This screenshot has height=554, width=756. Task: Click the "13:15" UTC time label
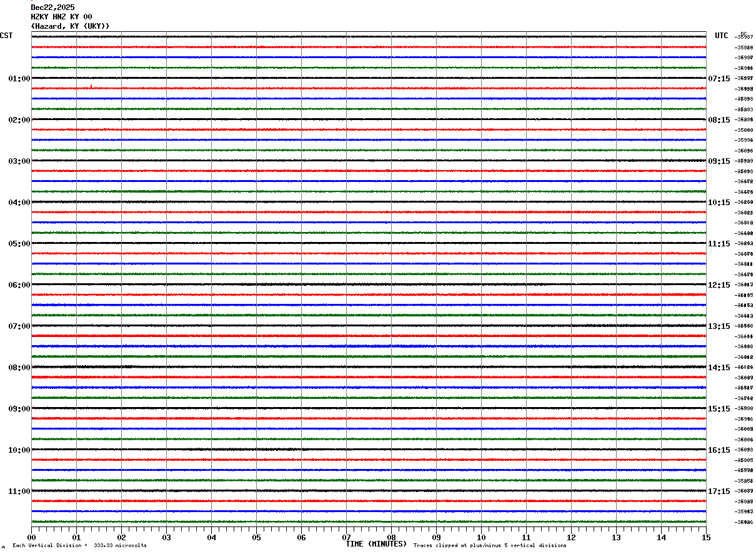tap(719, 326)
